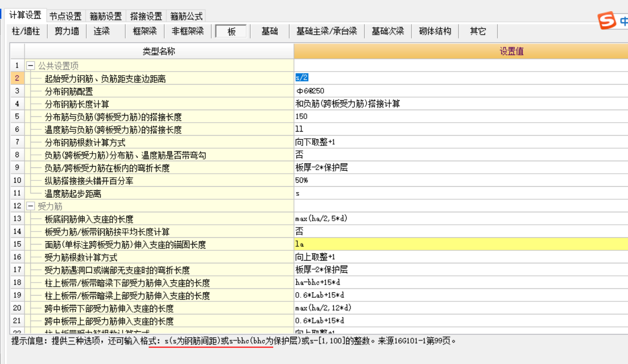This screenshot has width=628, height=364.
Task: Open the 箍筋设置 tab
Action: click(x=106, y=17)
